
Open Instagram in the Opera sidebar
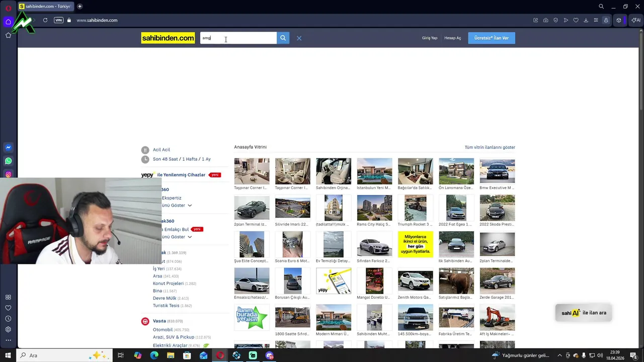point(8,174)
